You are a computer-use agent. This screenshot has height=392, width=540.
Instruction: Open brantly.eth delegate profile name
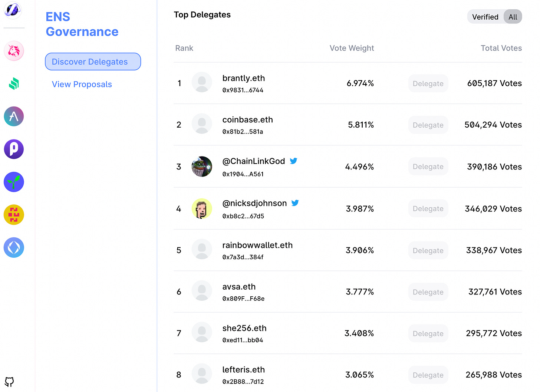pos(244,78)
